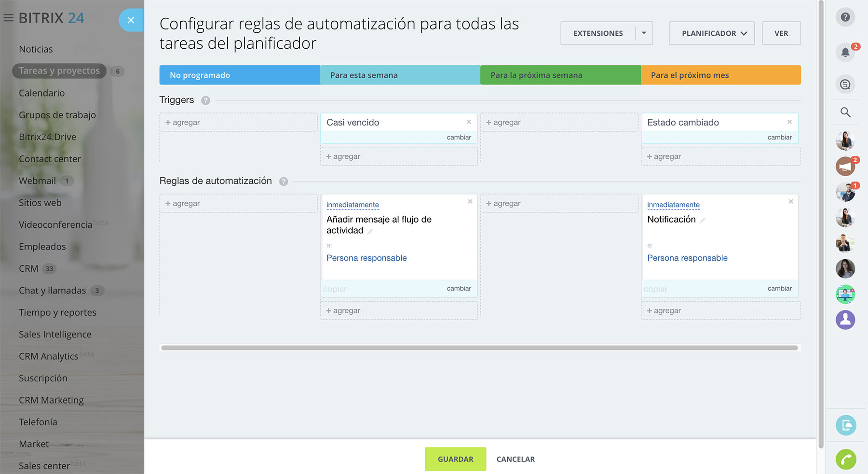Open CRM in the left menu
Screen dimensions: 868x474
[28, 268]
